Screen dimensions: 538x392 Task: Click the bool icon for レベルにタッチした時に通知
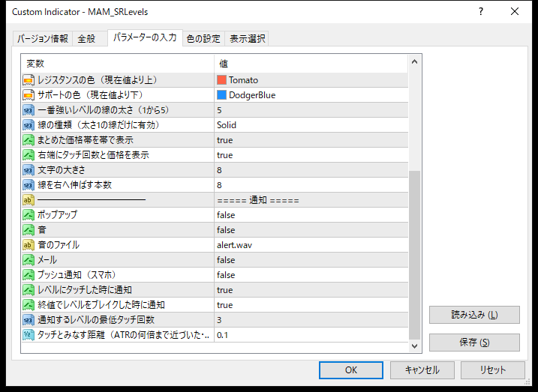(29, 290)
